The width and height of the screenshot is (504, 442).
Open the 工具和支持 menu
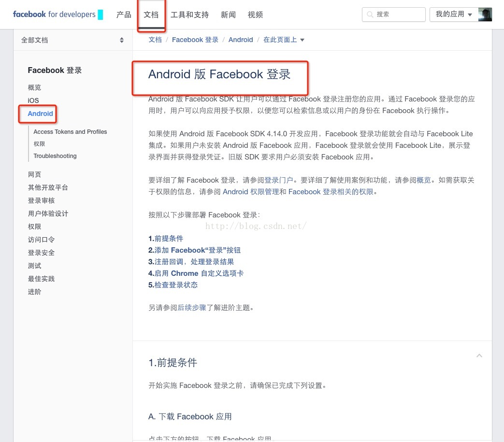189,14
